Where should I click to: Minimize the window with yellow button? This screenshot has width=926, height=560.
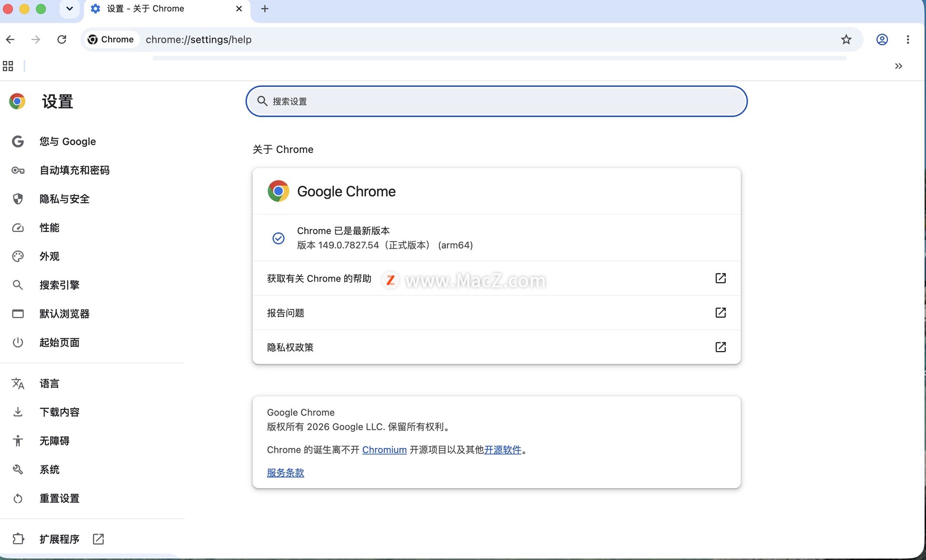coord(25,9)
